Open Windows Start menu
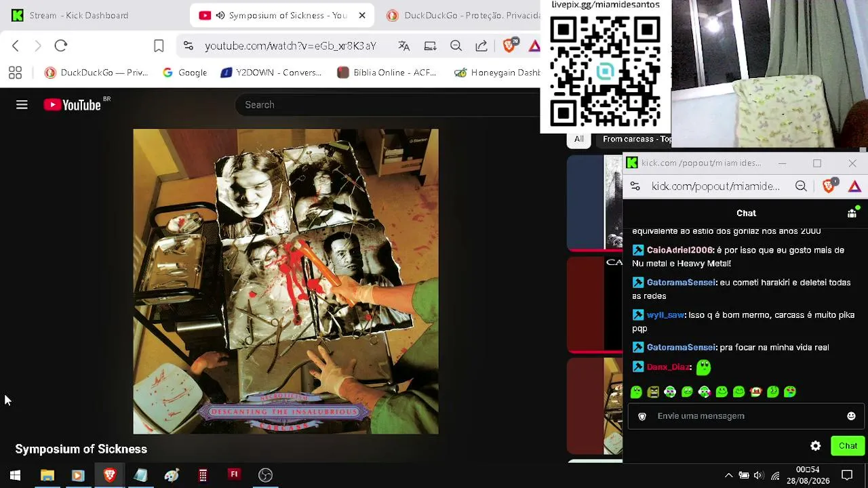 tap(15, 475)
